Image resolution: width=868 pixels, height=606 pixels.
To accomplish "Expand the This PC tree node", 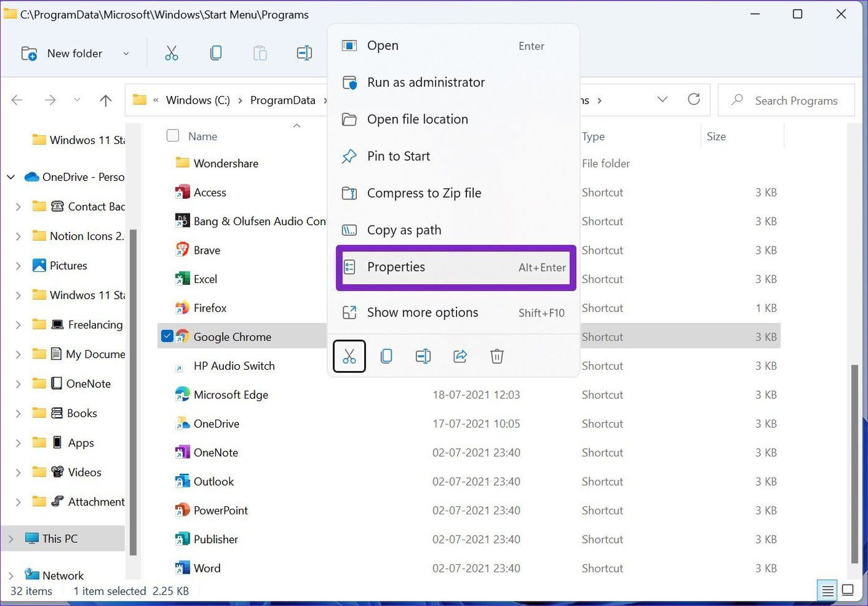I will pyautogui.click(x=11, y=539).
